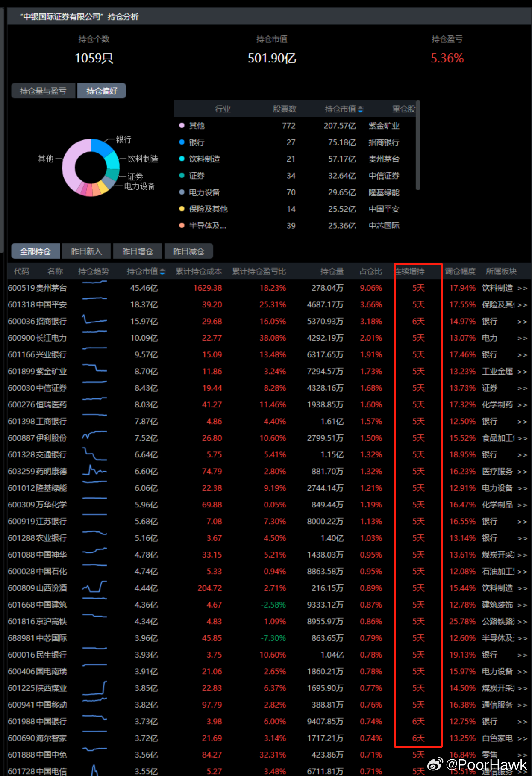Click the Weibo logo watermark
The image size is (532, 776).
click(435, 764)
